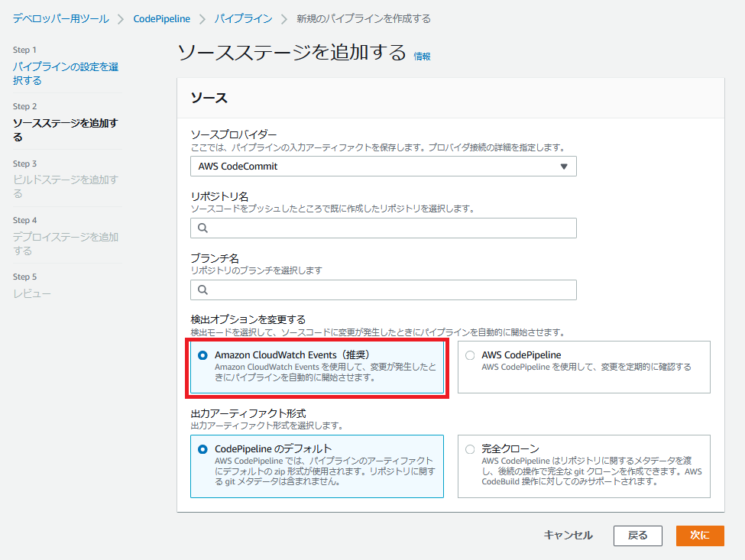This screenshot has width=745, height=560.
Task: Click 新規のパイプラインを作成する breadcrumb text
Action: pyautogui.click(x=364, y=19)
